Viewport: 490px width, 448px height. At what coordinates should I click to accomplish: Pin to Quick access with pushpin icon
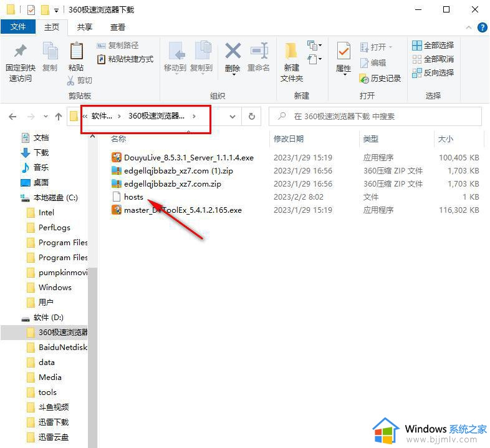click(x=21, y=62)
